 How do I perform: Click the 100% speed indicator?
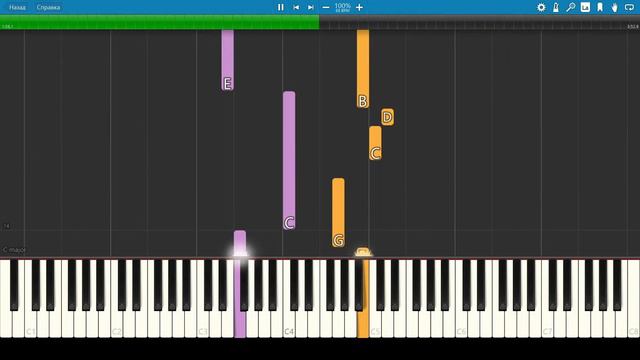click(342, 6)
